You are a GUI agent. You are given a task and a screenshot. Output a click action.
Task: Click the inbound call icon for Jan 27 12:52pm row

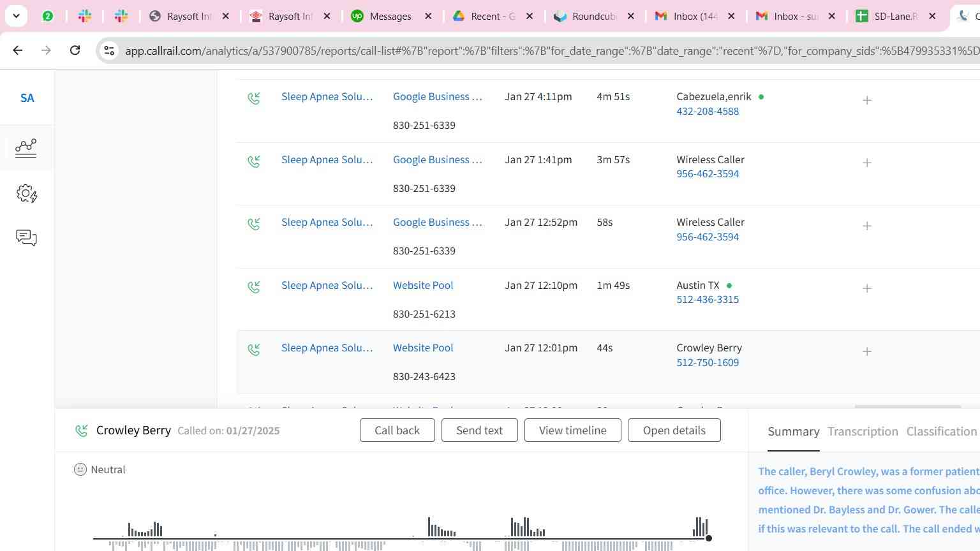point(254,224)
